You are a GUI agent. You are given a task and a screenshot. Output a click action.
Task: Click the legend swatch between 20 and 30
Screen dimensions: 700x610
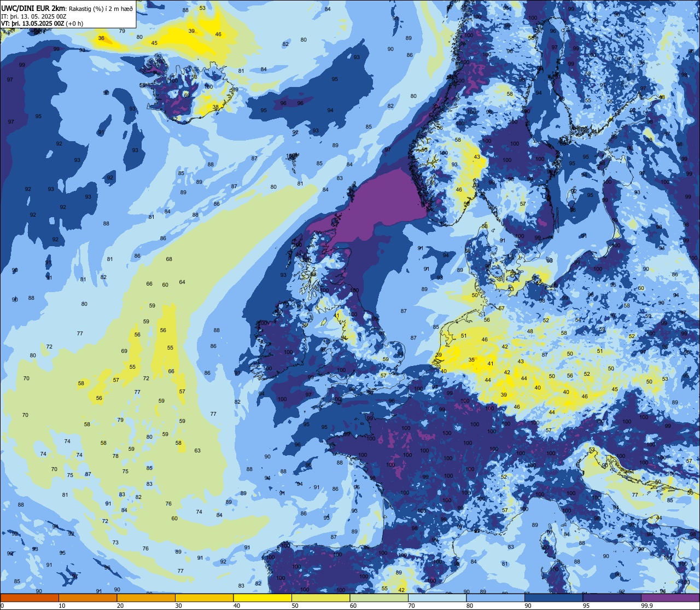click(146, 597)
